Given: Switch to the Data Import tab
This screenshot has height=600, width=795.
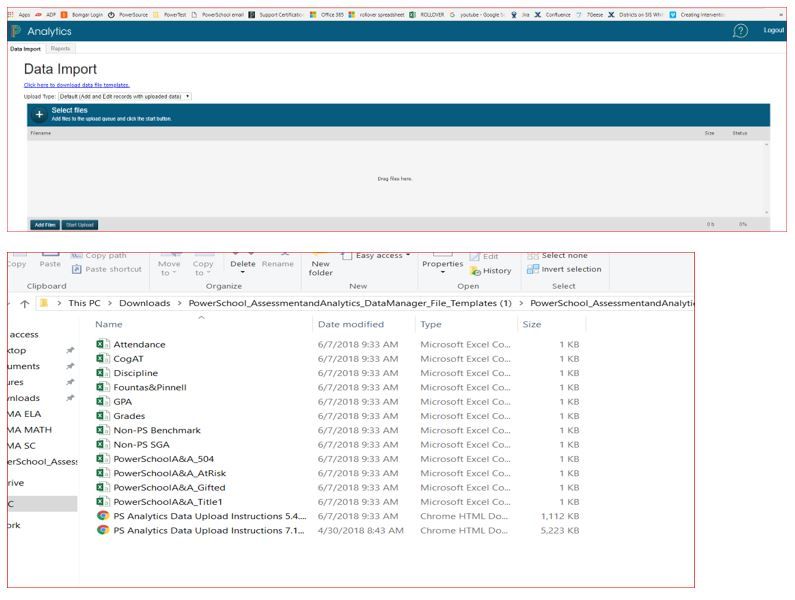Looking at the screenshot, I should [25, 49].
